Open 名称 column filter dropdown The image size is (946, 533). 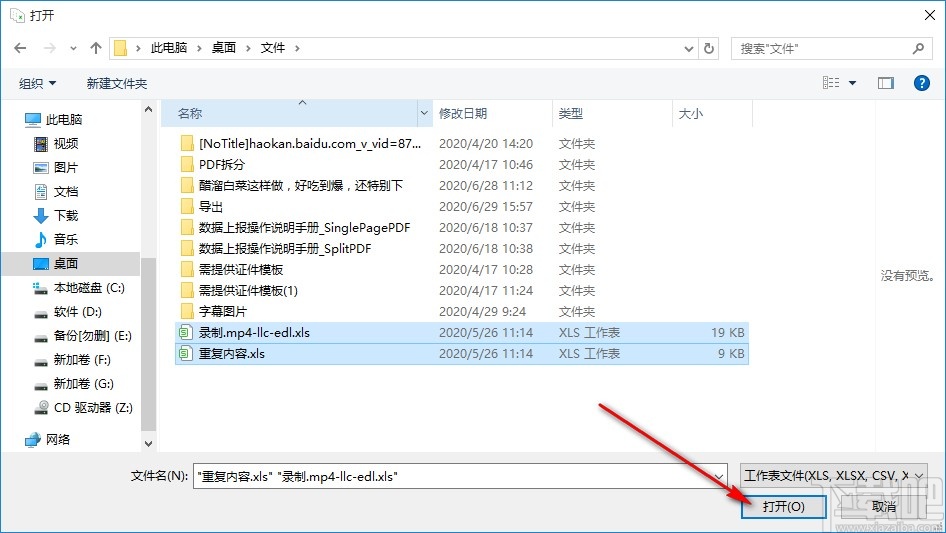coord(424,113)
